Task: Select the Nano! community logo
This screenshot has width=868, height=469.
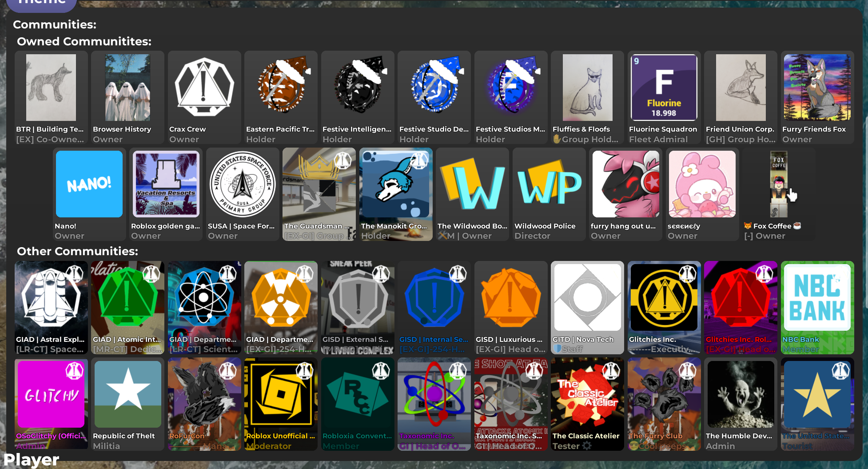Action: (89, 184)
